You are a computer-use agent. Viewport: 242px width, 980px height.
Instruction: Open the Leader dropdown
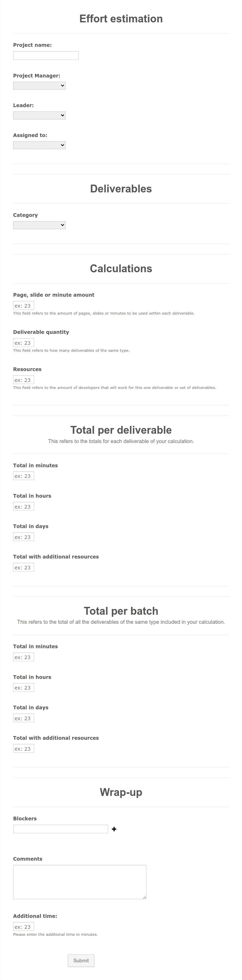[x=39, y=115]
